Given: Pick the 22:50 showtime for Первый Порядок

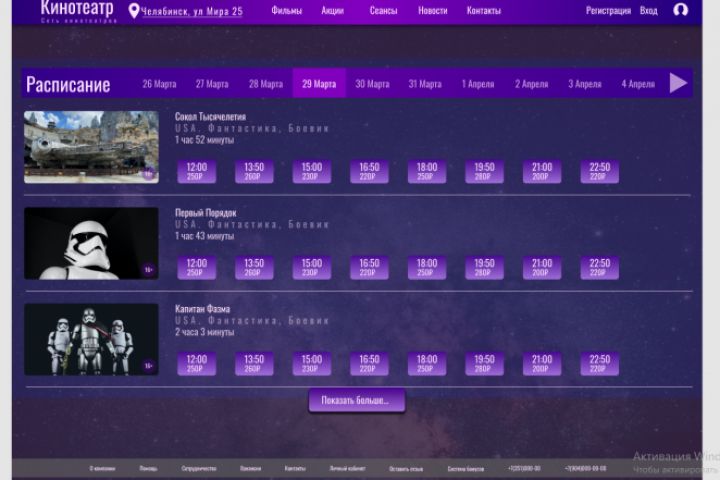Looking at the screenshot, I should (600, 267).
